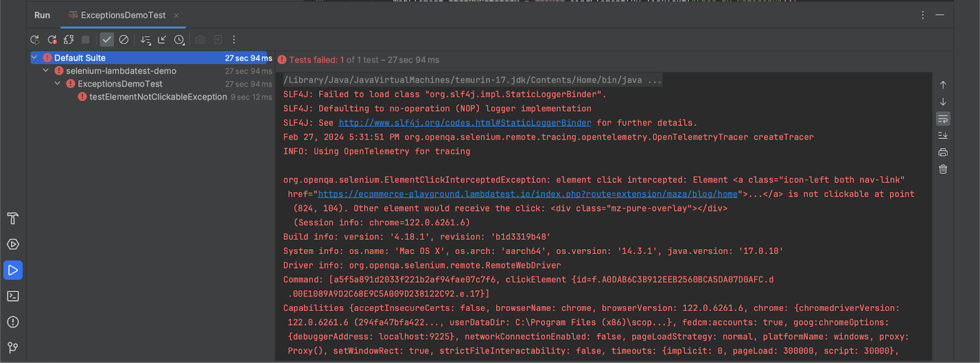Open the Services tool window
The height and width of the screenshot is (363, 980).
pos(13,244)
